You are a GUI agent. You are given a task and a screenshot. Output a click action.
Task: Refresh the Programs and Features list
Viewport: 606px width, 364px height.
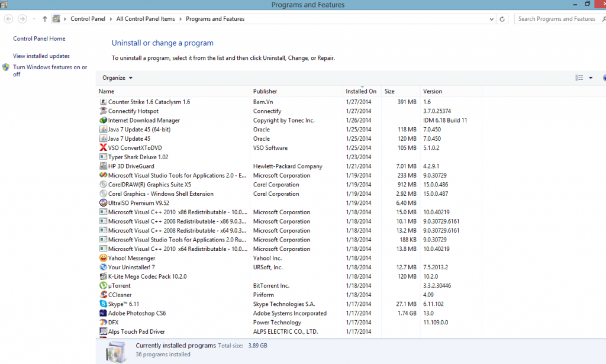(x=502, y=19)
